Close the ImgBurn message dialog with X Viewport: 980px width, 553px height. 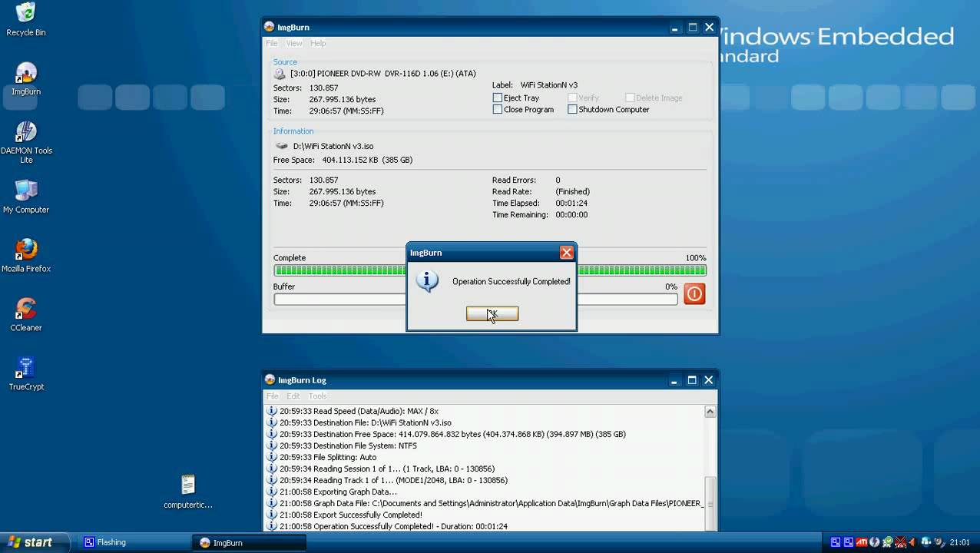coord(566,253)
